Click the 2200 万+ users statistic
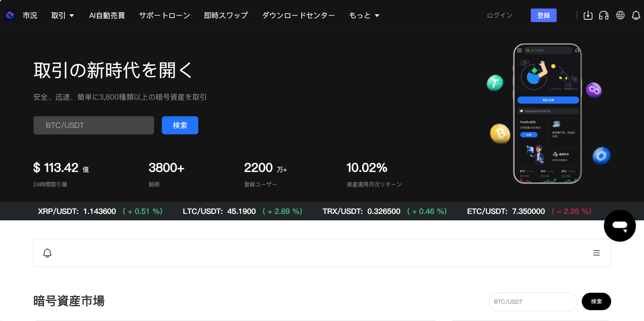 pos(266,174)
